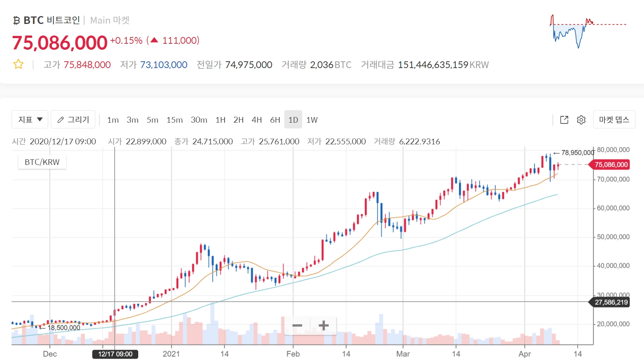
Task: Click the +0.15% change percentage
Action: (126, 40)
